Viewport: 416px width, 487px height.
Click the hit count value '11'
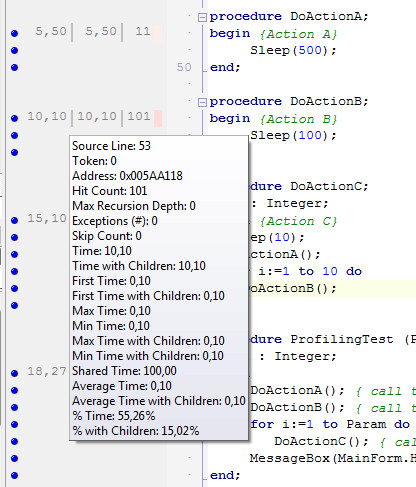tap(143, 31)
